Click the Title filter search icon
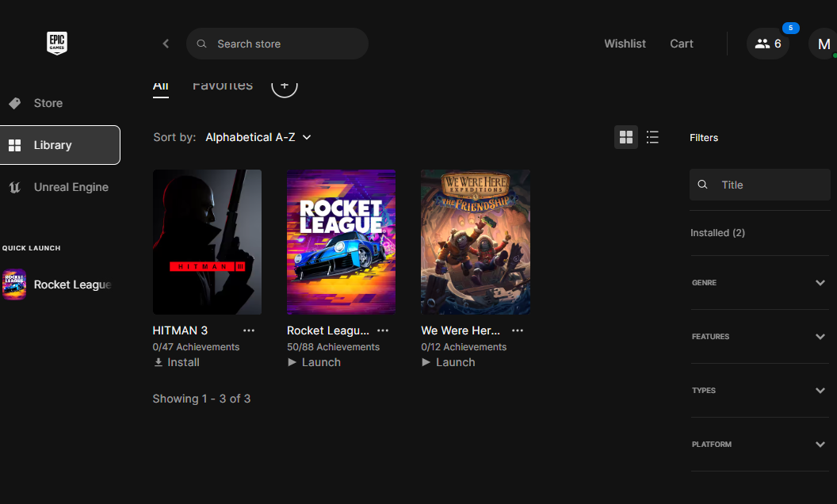 click(702, 185)
